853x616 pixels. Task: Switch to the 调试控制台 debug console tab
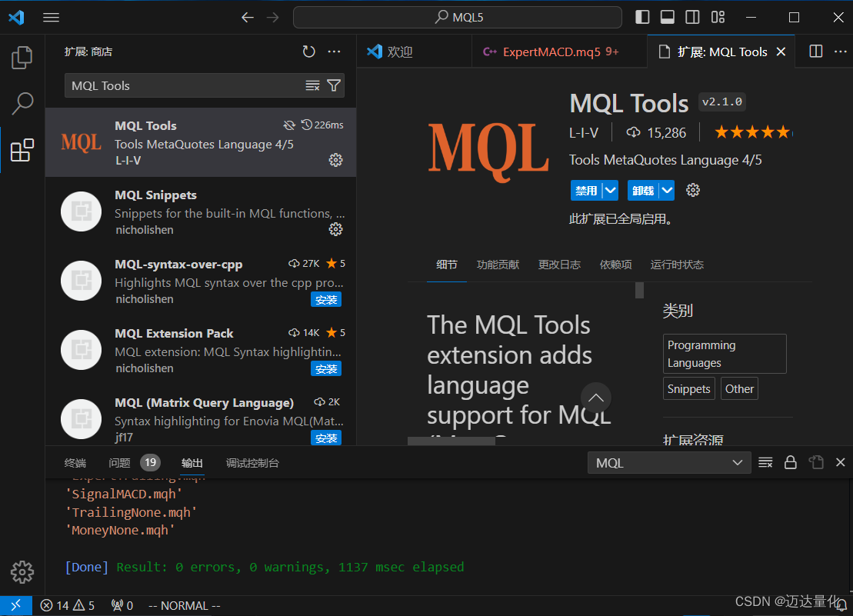coord(252,463)
